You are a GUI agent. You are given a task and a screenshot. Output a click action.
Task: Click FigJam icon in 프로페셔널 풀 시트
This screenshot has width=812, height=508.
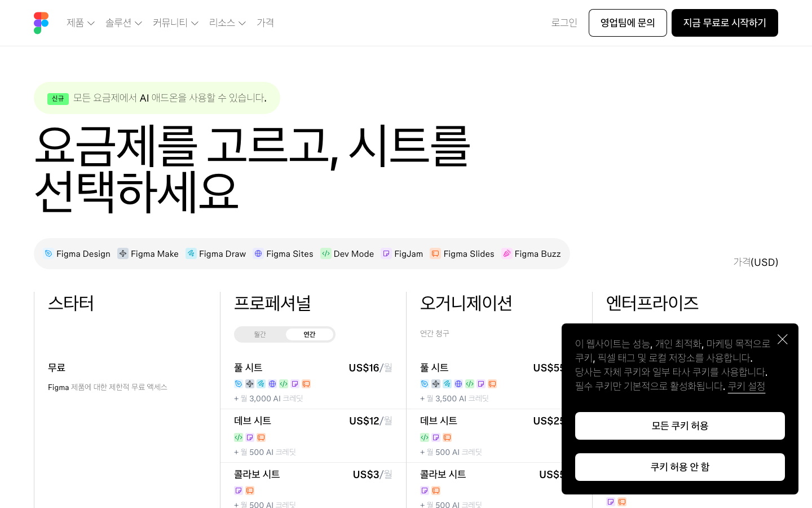tap(295, 384)
